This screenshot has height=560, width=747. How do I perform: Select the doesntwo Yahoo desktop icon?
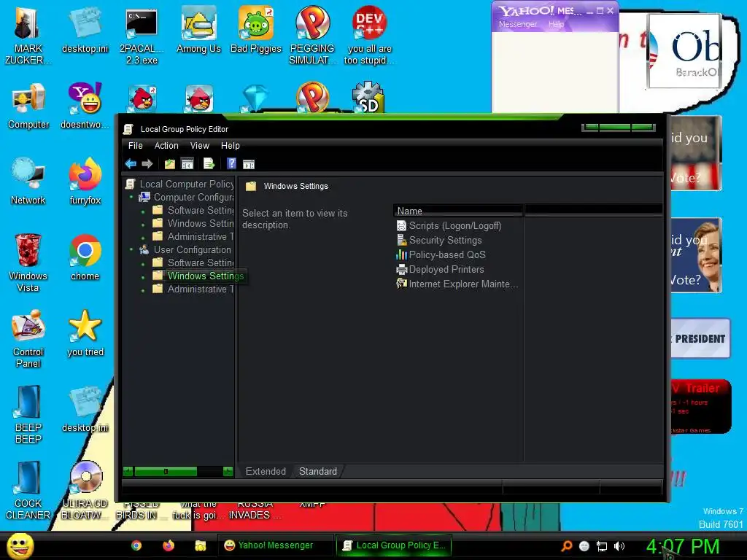(x=85, y=106)
